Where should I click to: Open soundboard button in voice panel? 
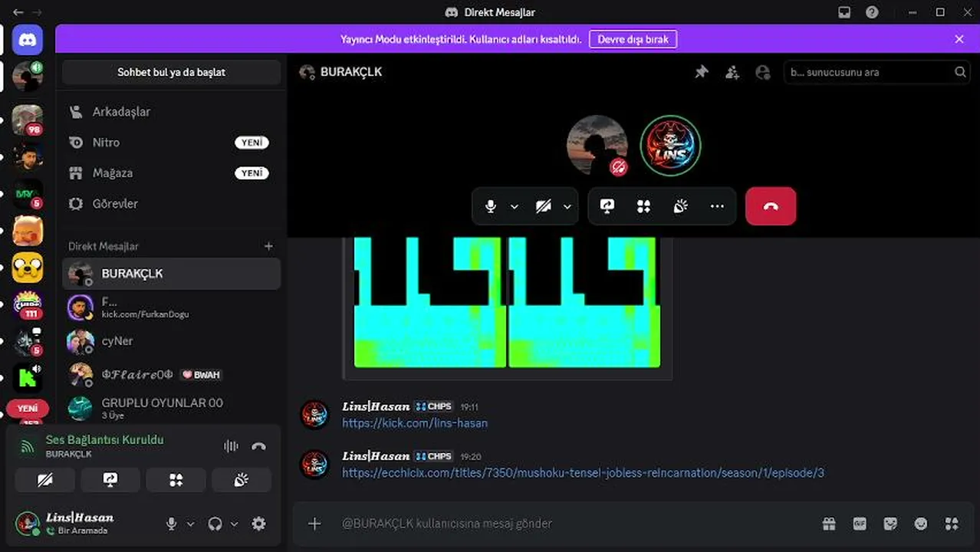pos(242,480)
